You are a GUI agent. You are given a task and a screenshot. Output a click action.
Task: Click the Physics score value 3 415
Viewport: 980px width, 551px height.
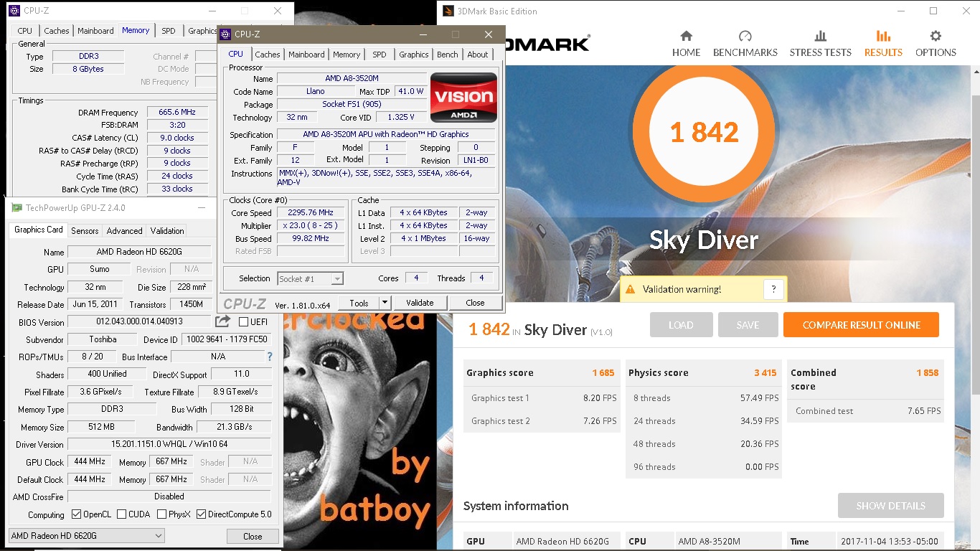tap(765, 373)
